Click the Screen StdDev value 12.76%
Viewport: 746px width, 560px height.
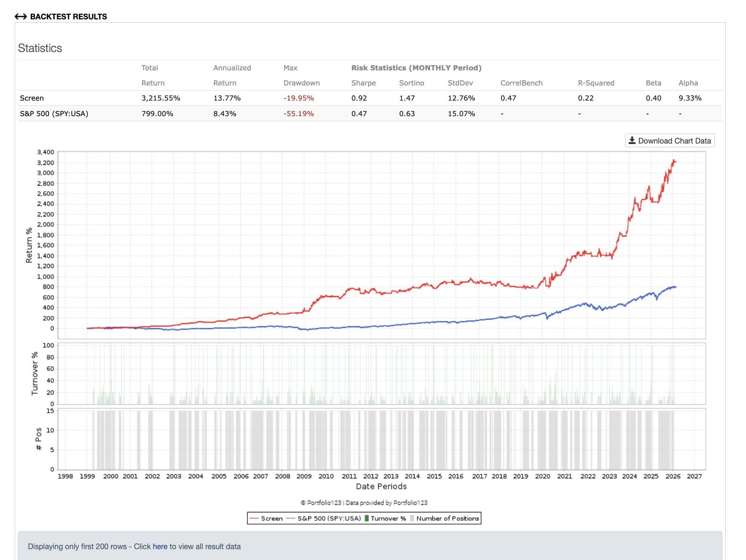tap(461, 98)
